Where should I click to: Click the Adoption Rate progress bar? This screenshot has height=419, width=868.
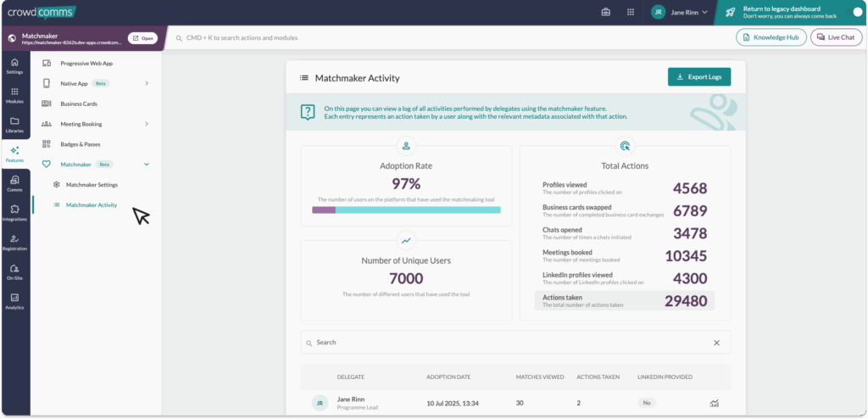406,209
